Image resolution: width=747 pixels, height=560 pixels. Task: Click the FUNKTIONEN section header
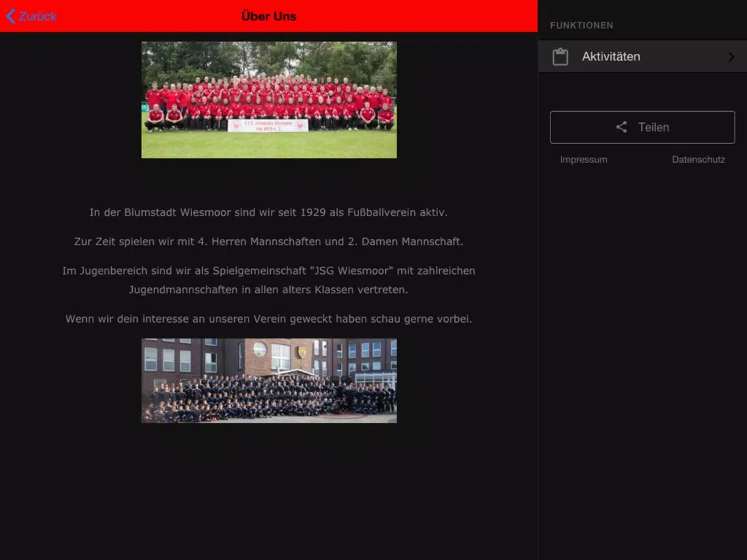(582, 25)
